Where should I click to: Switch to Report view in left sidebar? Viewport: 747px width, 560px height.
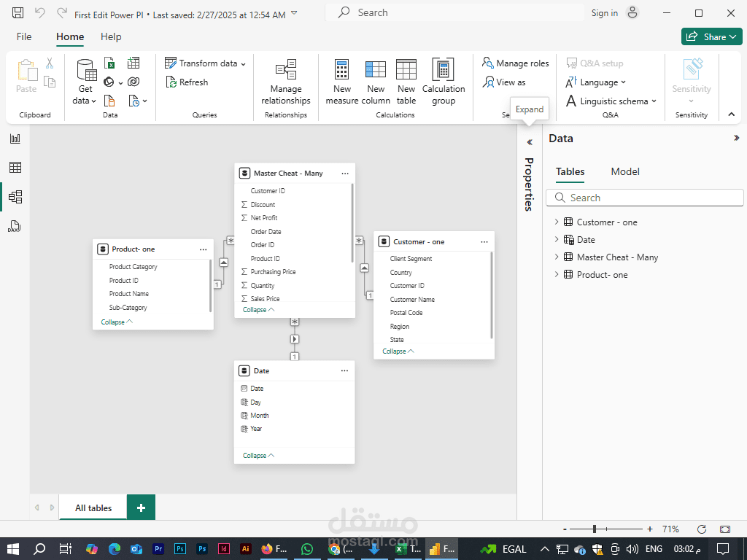[15, 139]
